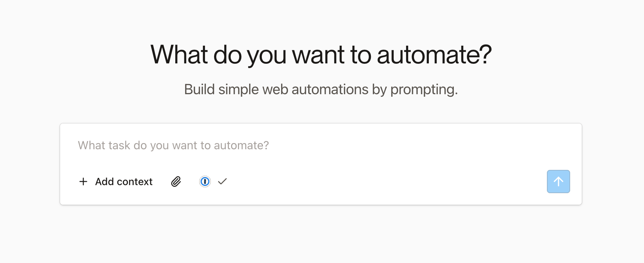Click the 'What do you want to automate?' heading
Screen dimensions: 644x263
pos(321,55)
